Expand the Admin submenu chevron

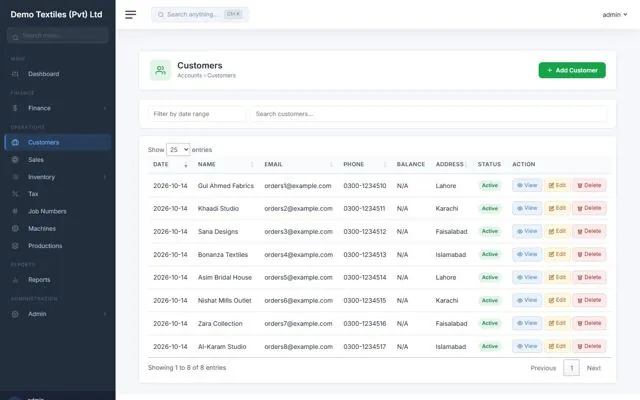tap(105, 314)
